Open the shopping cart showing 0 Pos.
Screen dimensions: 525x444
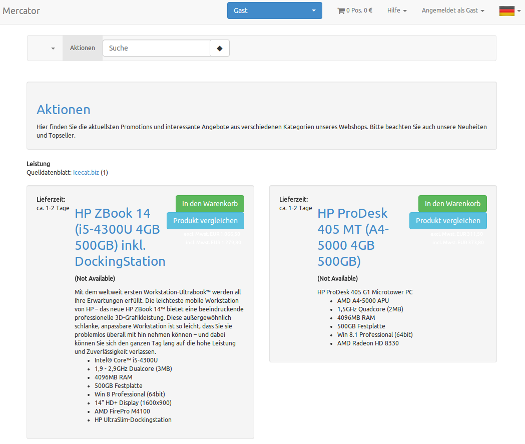click(355, 11)
